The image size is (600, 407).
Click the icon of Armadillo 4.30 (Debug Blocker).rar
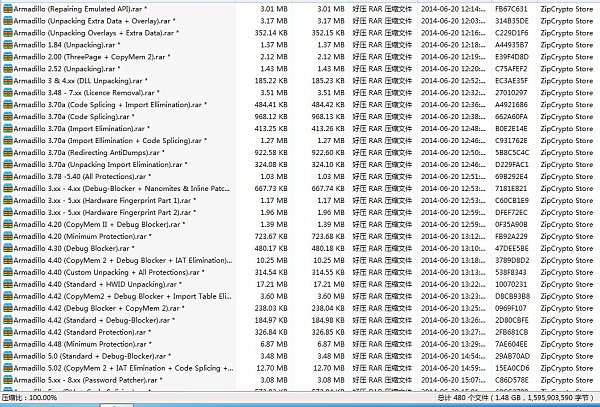coord(8,248)
